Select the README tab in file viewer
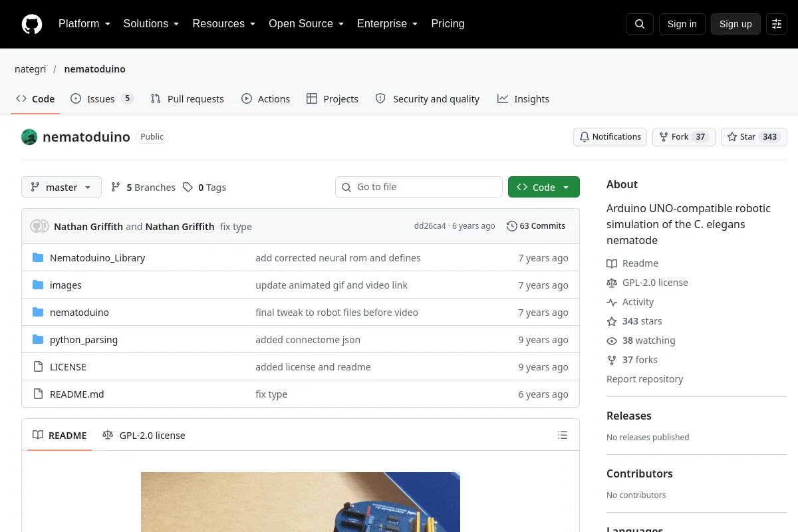798x532 pixels. tap(59, 436)
